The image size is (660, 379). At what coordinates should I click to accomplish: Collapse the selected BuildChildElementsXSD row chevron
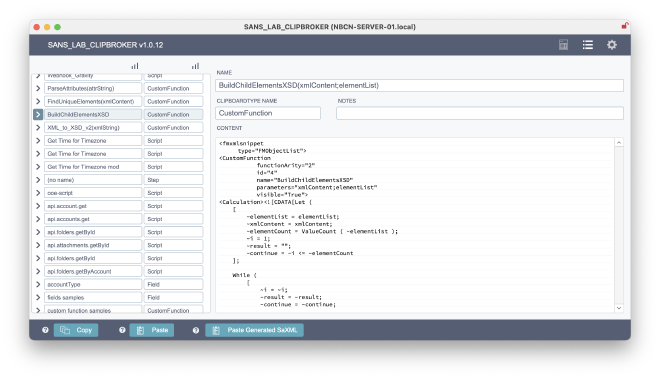click(x=38, y=115)
